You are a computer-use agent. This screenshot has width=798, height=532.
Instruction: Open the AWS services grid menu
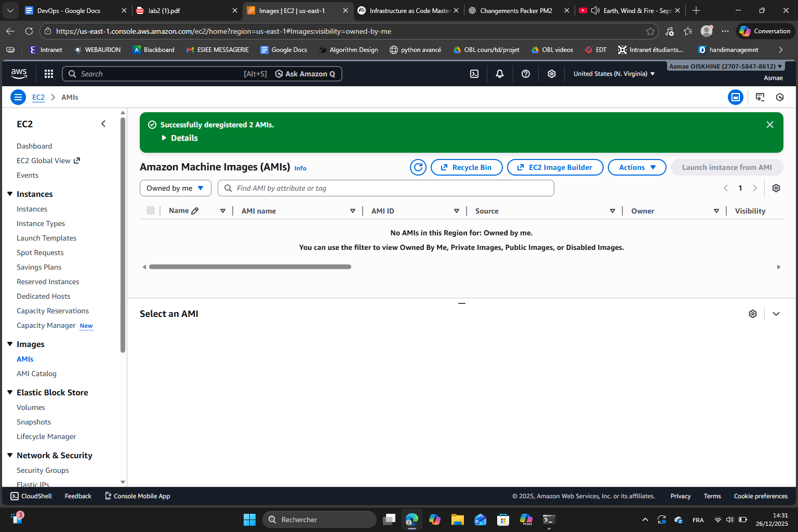pyautogui.click(x=48, y=73)
